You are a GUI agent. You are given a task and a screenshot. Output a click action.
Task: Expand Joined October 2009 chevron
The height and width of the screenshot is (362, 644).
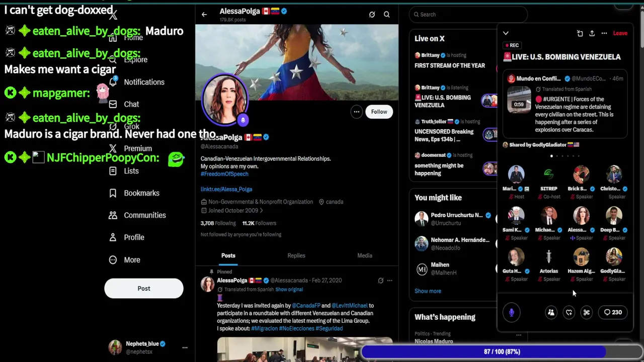(x=261, y=211)
